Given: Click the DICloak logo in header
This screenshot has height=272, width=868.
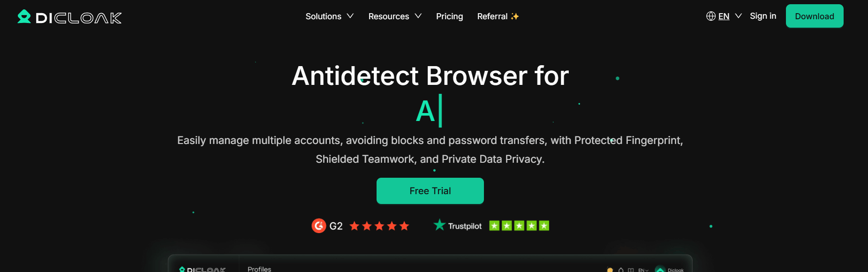Looking at the screenshot, I should tap(69, 17).
